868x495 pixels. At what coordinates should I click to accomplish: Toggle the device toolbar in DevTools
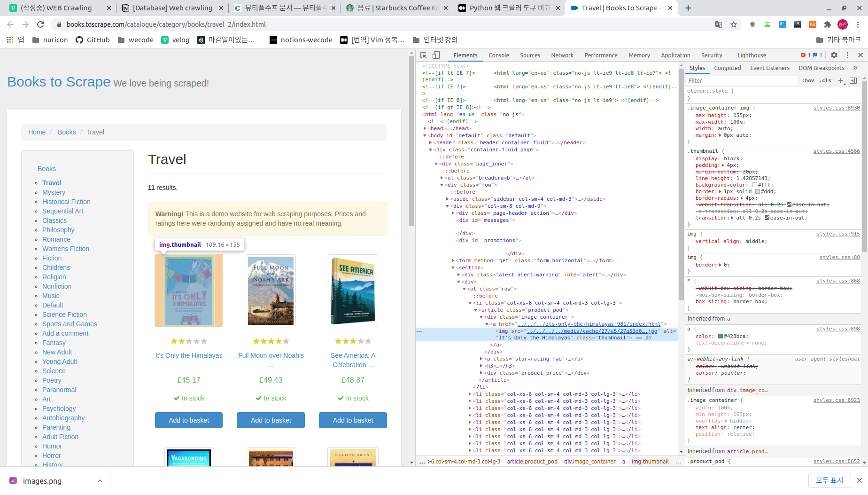pos(436,55)
